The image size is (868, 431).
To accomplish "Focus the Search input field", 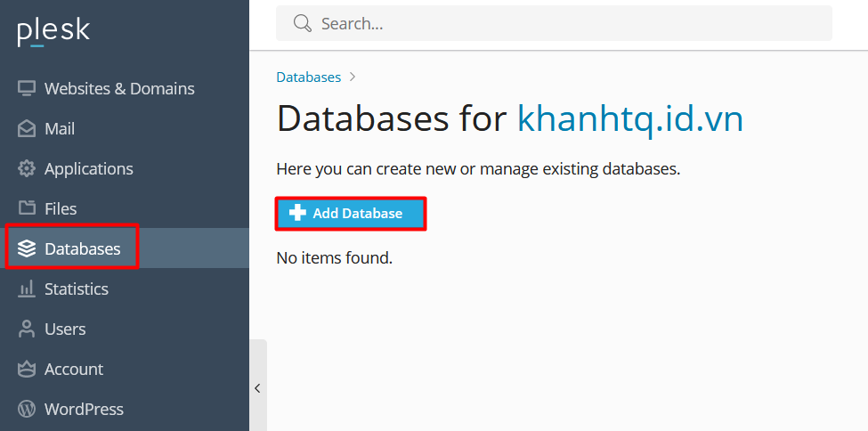I will click(x=570, y=23).
